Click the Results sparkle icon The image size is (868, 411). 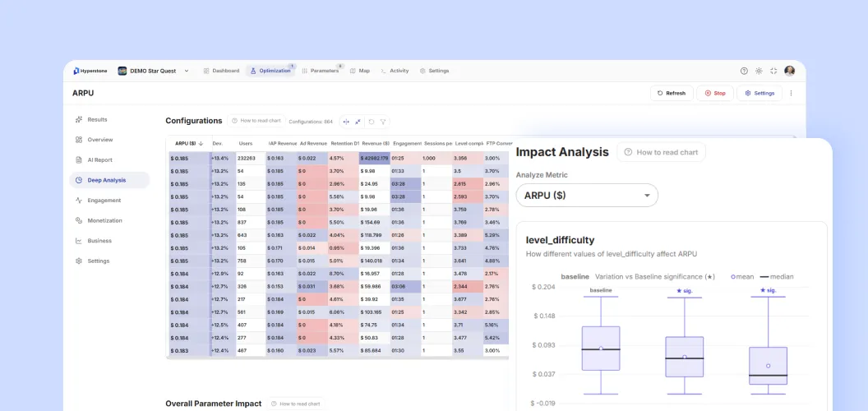pos(79,120)
